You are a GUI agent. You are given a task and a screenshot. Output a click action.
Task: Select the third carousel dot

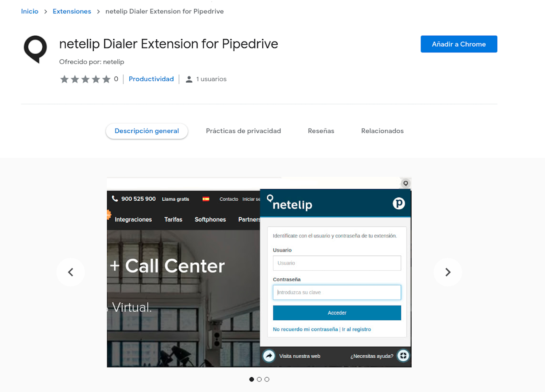(267, 379)
